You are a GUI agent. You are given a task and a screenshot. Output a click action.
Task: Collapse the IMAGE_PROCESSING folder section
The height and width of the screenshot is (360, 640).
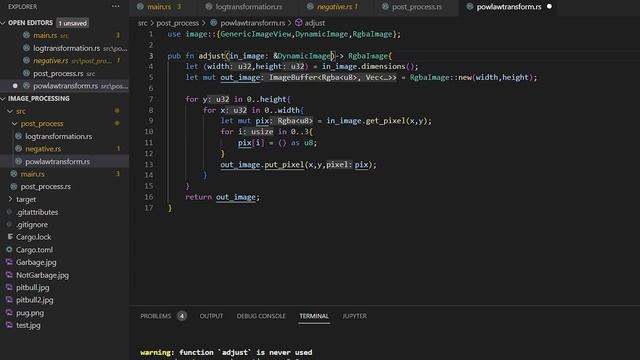click(x=3, y=99)
